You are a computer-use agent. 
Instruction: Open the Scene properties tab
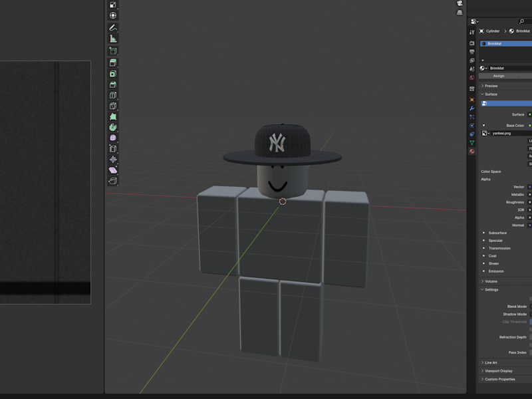(x=471, y=69)
